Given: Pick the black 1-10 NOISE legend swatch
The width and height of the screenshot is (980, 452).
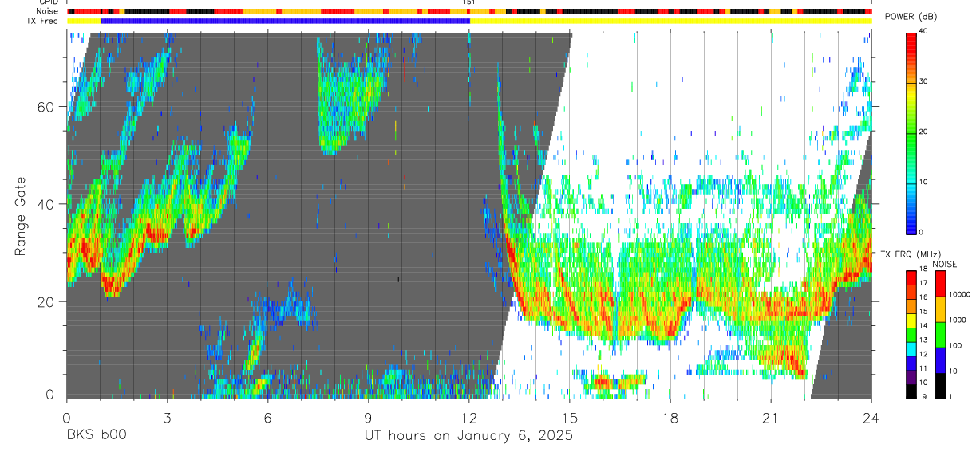Looking at the screenshot, I should point(940,384).
